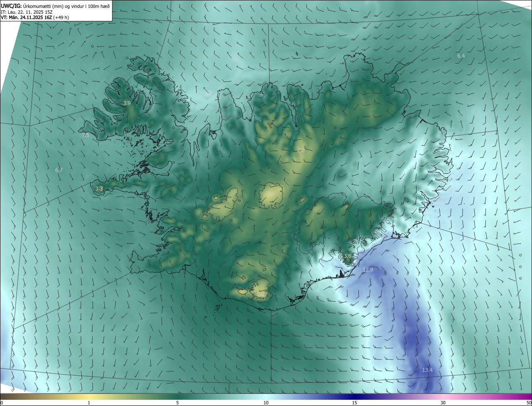532x406 pixels.
Task: Click the '50' tick on the colour scale
Action: pos(529,403)
